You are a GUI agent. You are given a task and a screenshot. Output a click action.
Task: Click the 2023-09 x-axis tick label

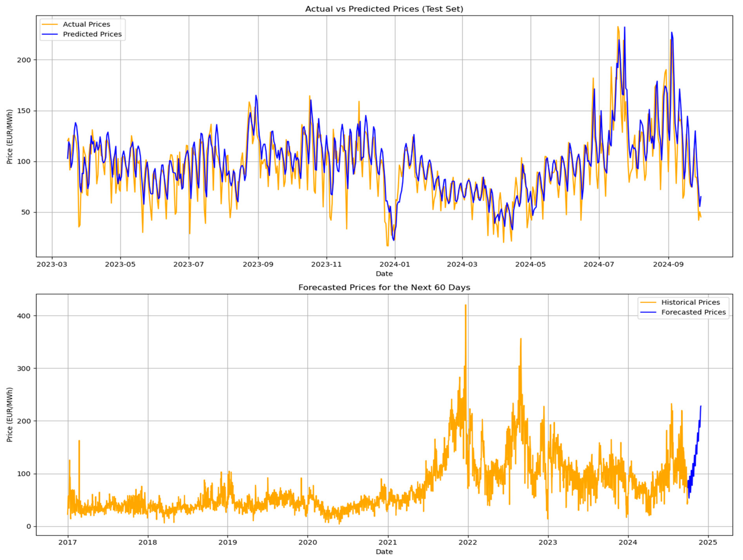pyautogui.click(x=258, y=264)
